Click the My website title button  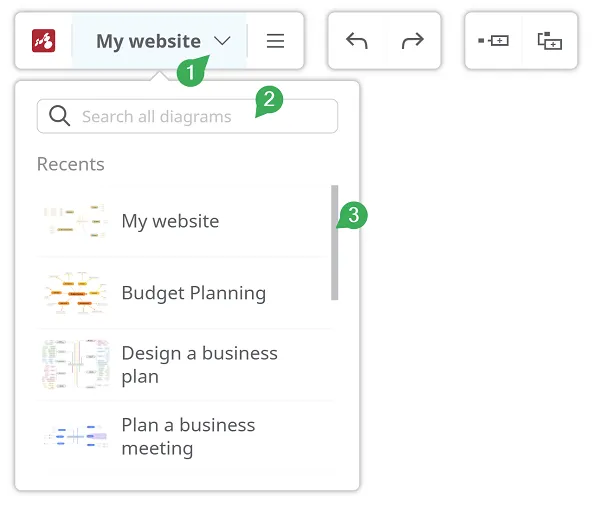[x=148, y=41]
